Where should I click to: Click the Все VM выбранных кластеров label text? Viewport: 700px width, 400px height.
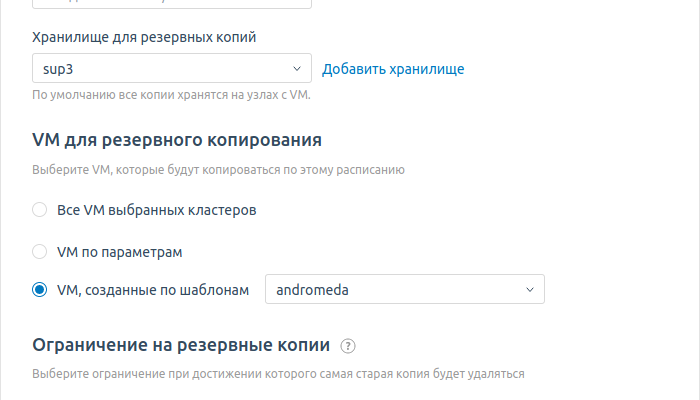coord(157,210)
